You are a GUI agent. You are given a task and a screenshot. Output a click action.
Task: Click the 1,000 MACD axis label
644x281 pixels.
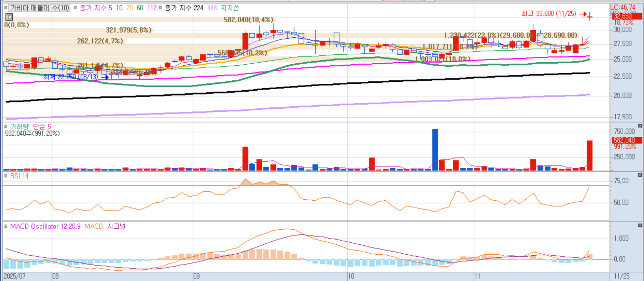(621, 238)
